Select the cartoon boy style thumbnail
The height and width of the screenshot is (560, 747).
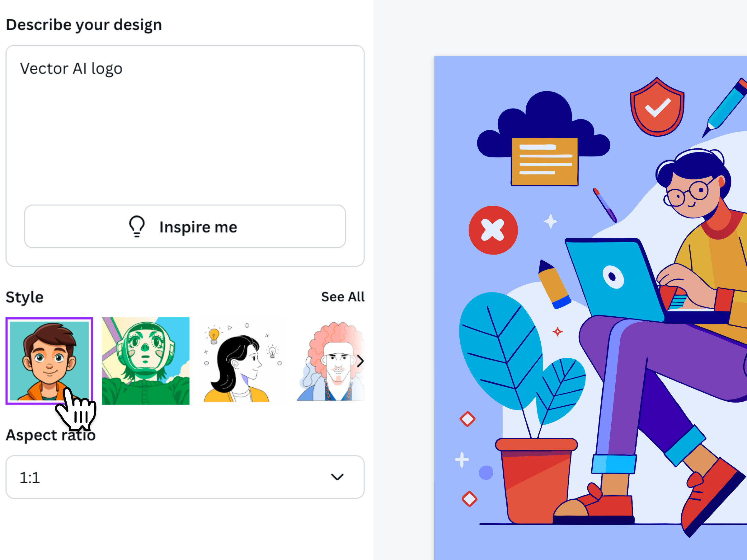point(49,361)
